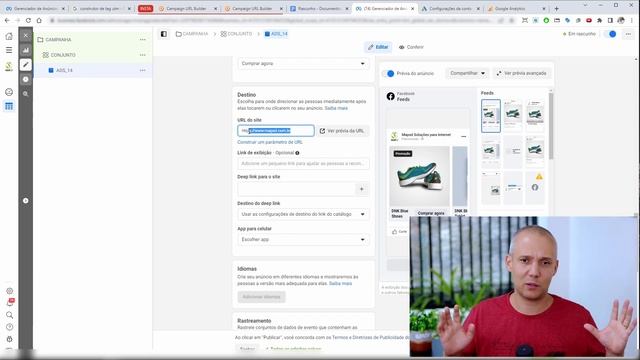Select the first highlighted Feeds placement thumbnail
This screenshot has width=640, height=360.
(491, 116)
